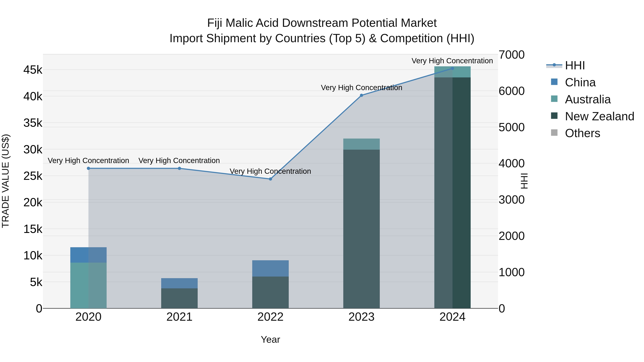Click the 2023 Australia bar segment
The width and height of the screenshot is (644, 362).
pyautogui.click(x=361, y=144)
